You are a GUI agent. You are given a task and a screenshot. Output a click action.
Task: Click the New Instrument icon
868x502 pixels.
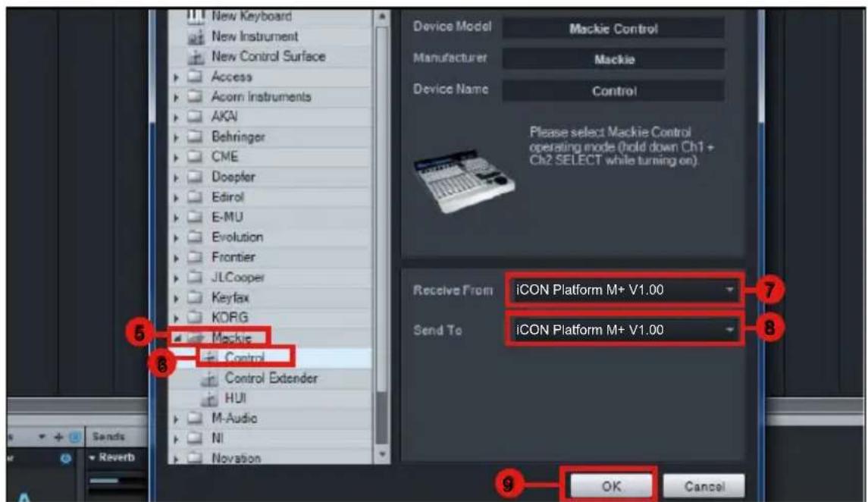pos(196,37)
